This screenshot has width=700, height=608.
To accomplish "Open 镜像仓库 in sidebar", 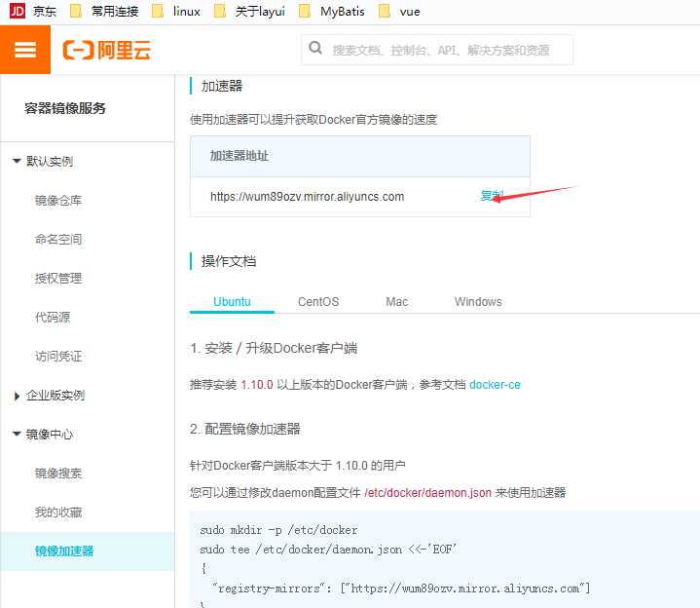I will (x=58, y=200).
